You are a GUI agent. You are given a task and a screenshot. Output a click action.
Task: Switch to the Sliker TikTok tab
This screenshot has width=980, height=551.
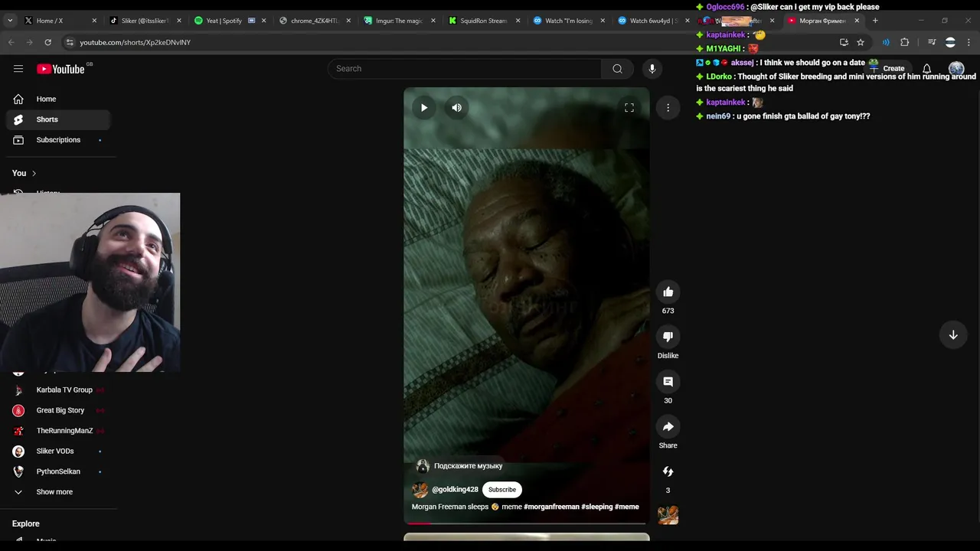click(x=145, y=21)
